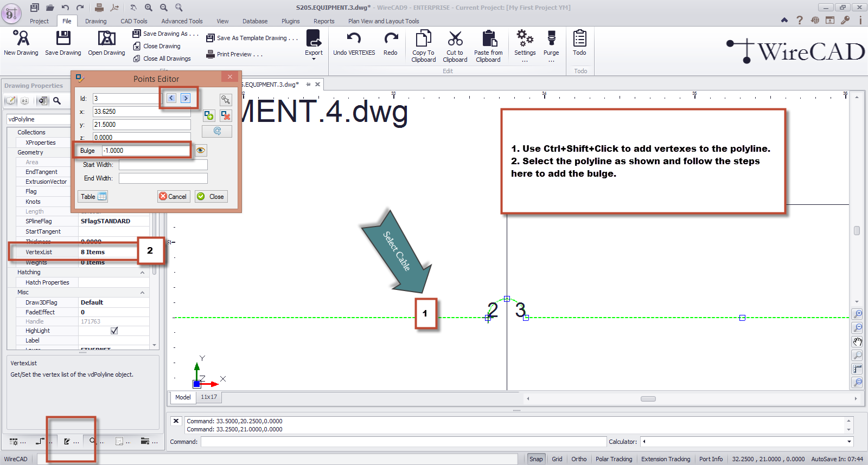Click the horizontal scrollbar thumb under canvas
Viewport: 868px width, 465px height.
coord(648,399)
